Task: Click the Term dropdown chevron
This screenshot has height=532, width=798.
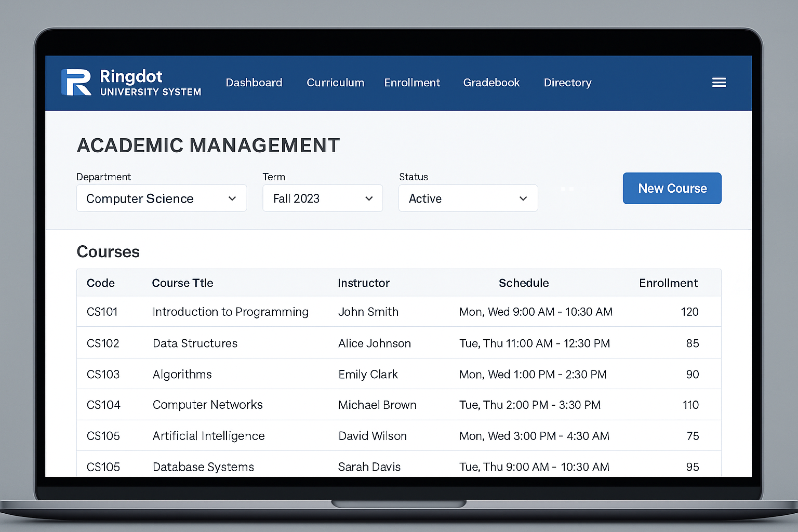Action: [x=369, y=198]
